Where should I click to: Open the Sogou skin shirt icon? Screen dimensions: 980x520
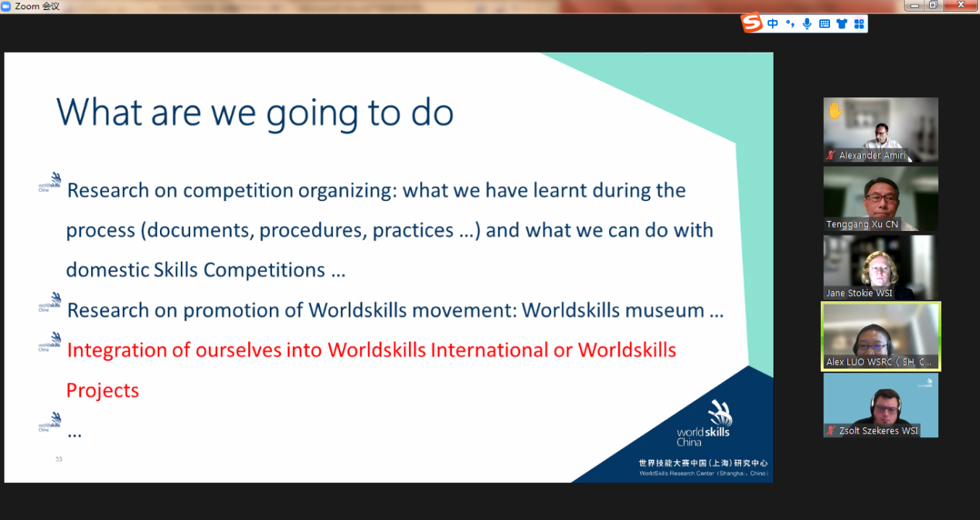[842, 24]
